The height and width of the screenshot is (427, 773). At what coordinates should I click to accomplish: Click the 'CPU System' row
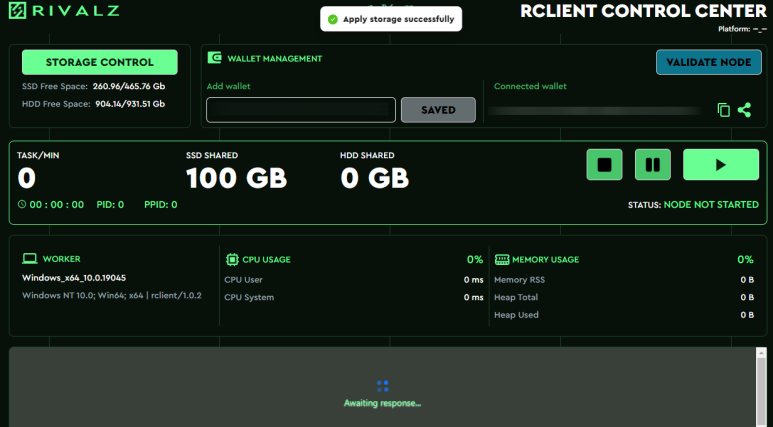[353, 297]
